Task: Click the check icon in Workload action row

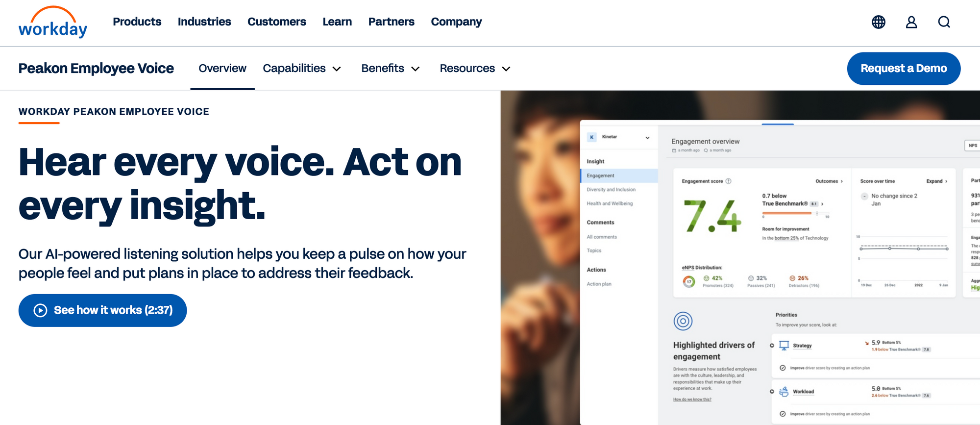Action: 783,414
